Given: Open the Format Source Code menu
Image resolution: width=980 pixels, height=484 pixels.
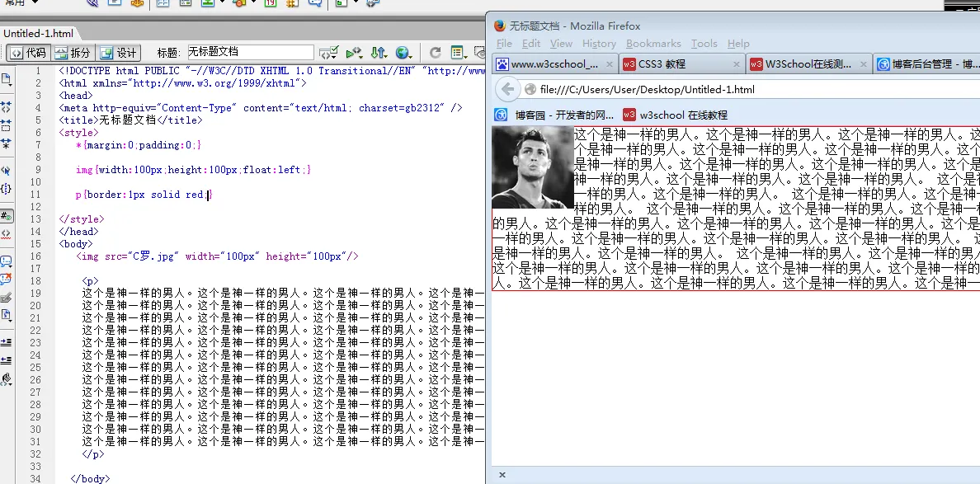Looking at the screenshot, I should 7,378.
